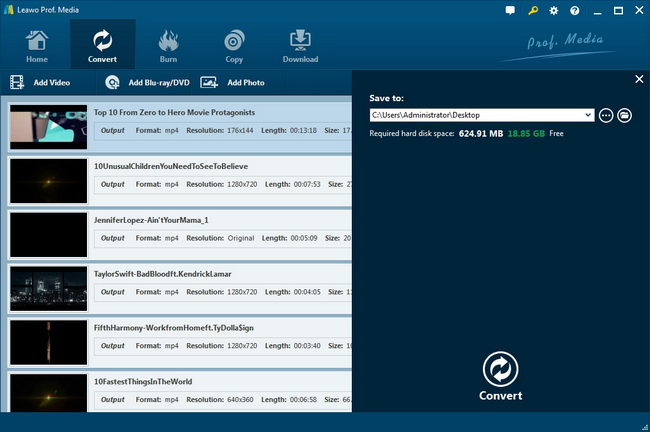
Task: Click Add Blu-ray/DVD button
Action: pos(147,83)
